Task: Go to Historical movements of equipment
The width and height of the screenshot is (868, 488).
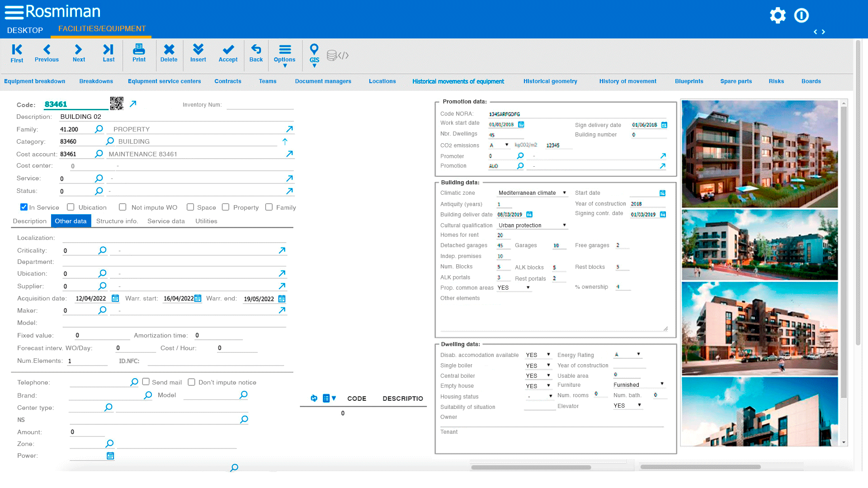Action: pyautogui.click(x=458, y=81)
